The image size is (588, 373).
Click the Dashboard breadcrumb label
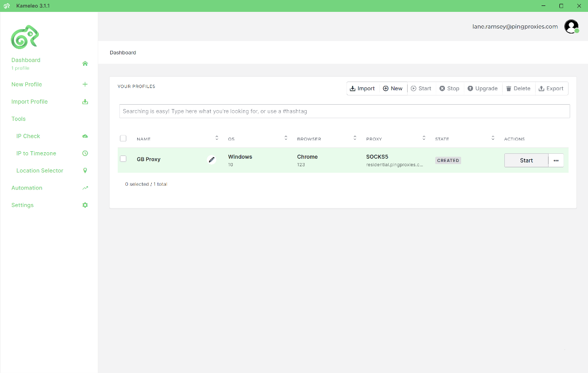[123, 52]
